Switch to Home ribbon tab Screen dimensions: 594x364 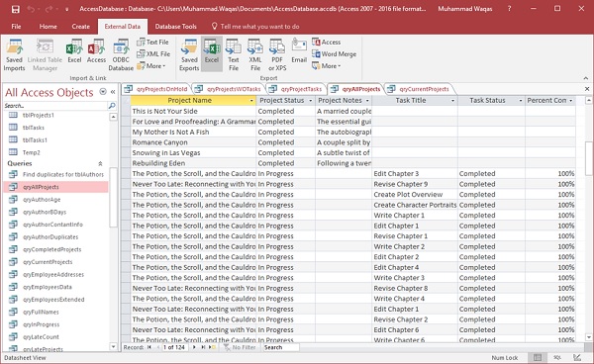(x=49, y=27)
